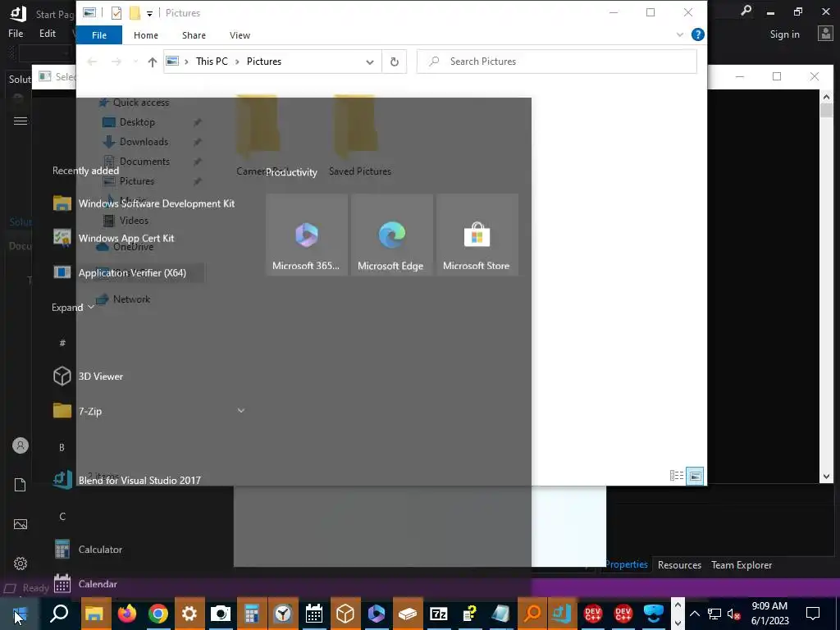Launch Firefox from taskbar

(x=127, y=614)
